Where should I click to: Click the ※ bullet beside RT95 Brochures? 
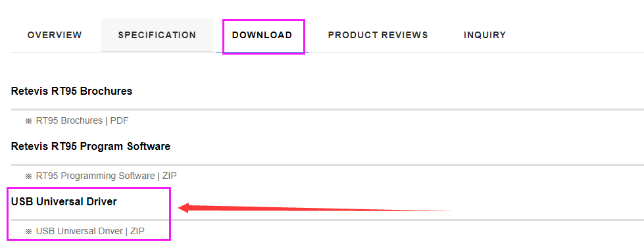[29, 121]
